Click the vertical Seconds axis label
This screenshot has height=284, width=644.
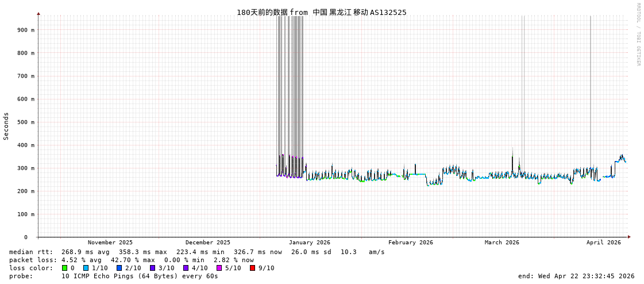pyautogui.click(x=6, y=126)
